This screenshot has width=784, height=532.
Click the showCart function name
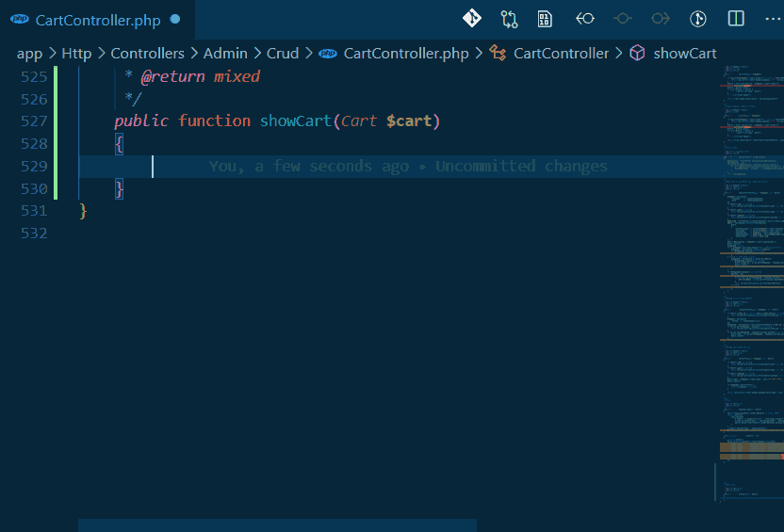point(296,121)
